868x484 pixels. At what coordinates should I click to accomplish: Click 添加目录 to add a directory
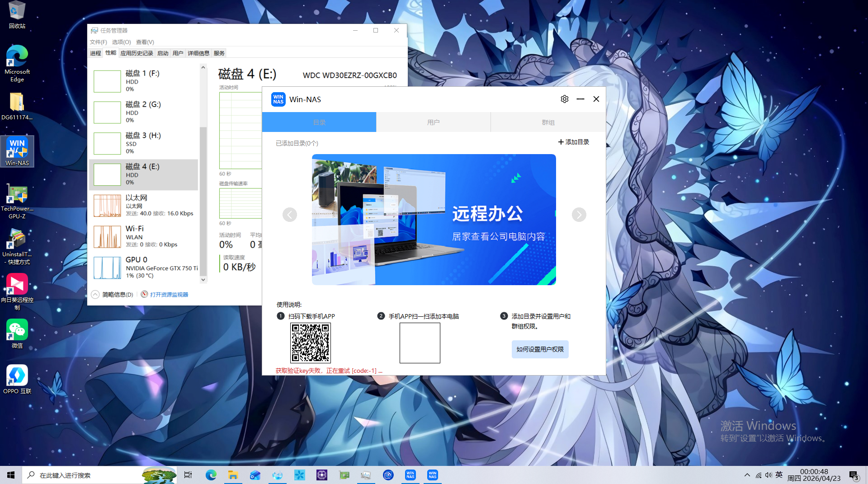(573, 141)
